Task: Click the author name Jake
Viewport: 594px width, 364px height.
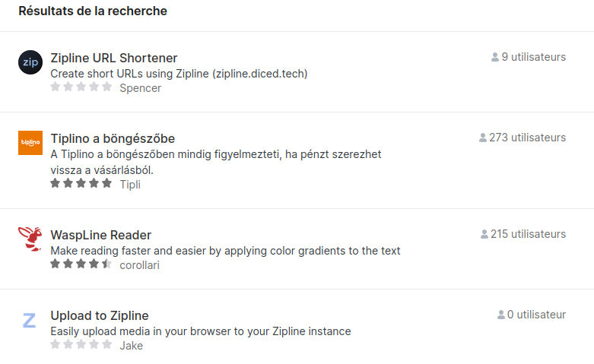Action: click(x=132, y=346)
